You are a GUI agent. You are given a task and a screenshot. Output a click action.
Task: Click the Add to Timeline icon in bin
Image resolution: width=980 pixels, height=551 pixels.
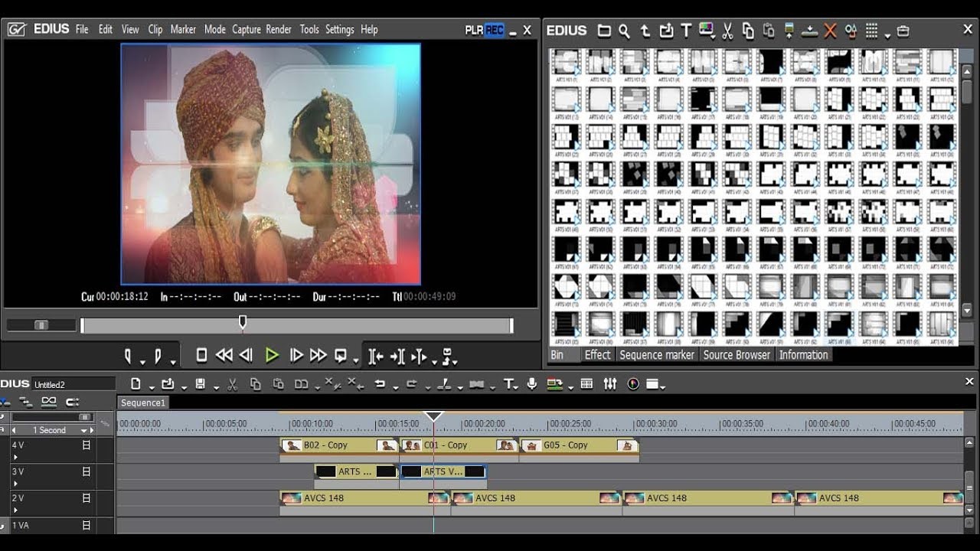pos(810,31)
